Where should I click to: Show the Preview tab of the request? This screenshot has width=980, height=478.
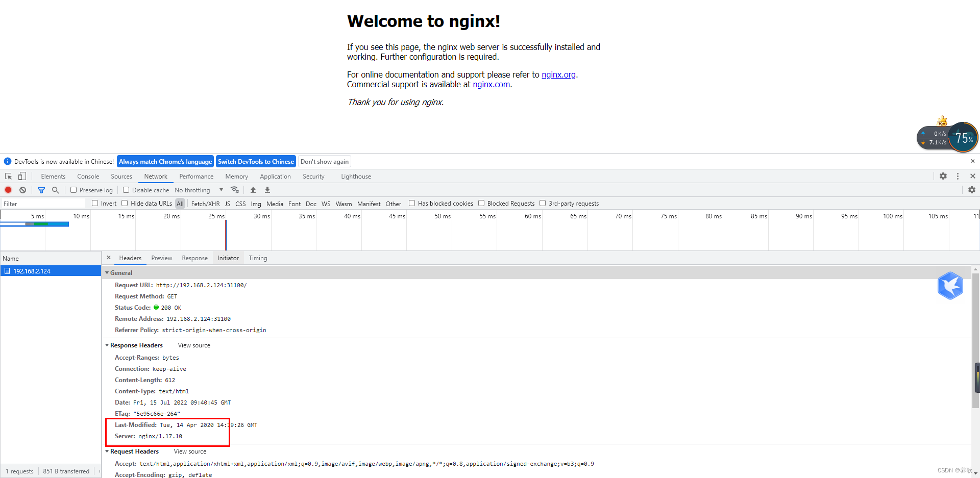[x=162, y=258]
